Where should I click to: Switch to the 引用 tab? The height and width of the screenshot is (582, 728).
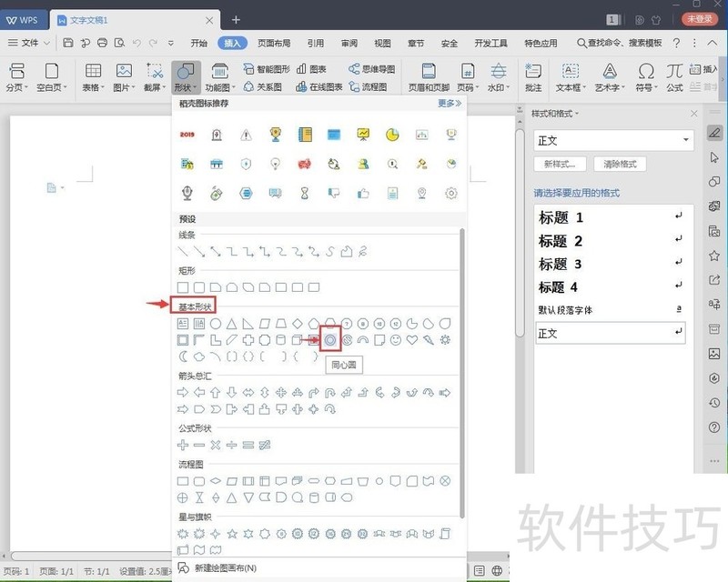click(315, 43)
